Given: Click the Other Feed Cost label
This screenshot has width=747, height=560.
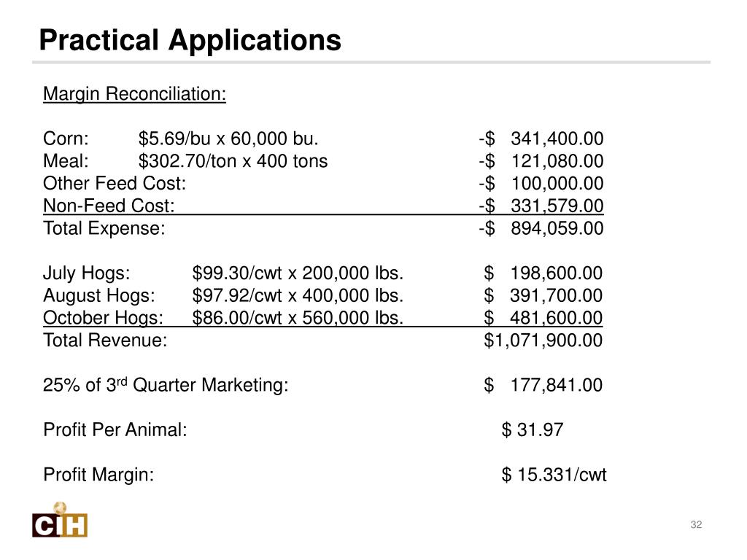Looking at the screenshot, I should coord(115,183).
